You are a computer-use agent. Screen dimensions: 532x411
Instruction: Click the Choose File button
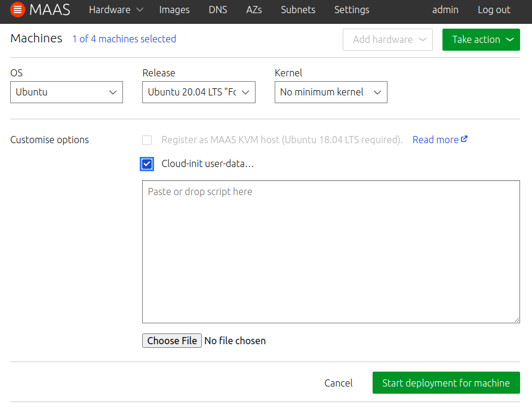172,341
